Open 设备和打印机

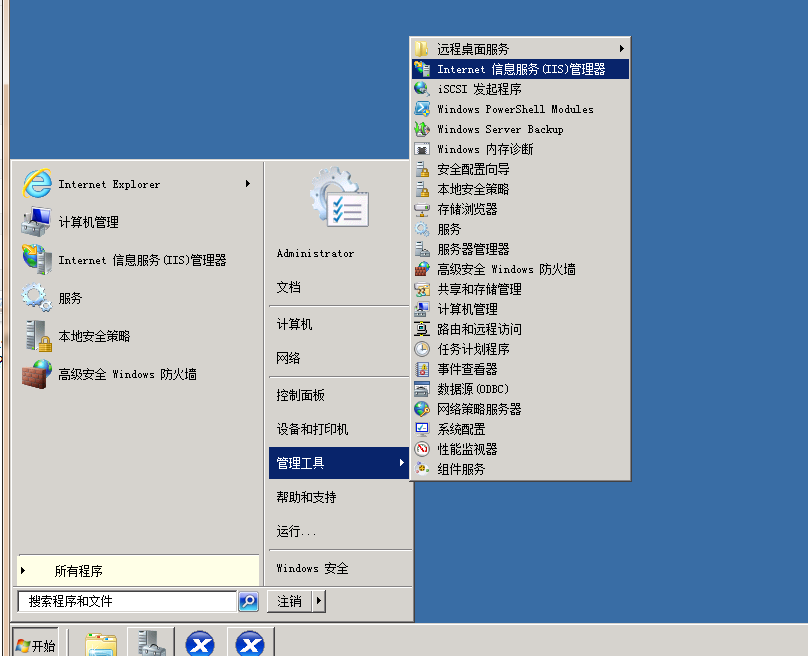pos(339,429)
